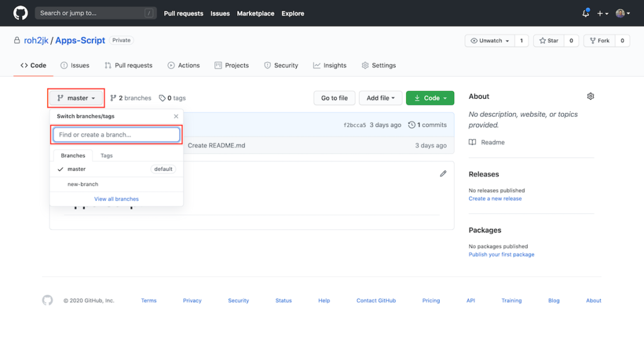Open the footer Help link
This screenshot has width=644, height=357.
(324, 300)
